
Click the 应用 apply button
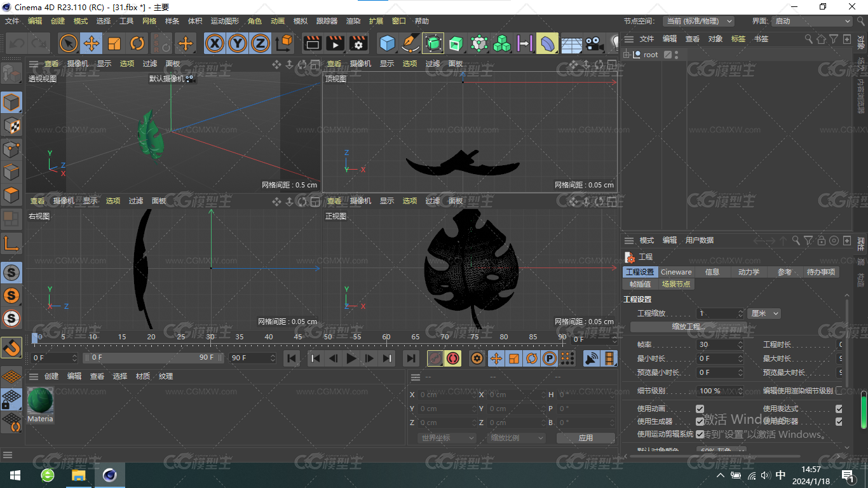[585, 438]
